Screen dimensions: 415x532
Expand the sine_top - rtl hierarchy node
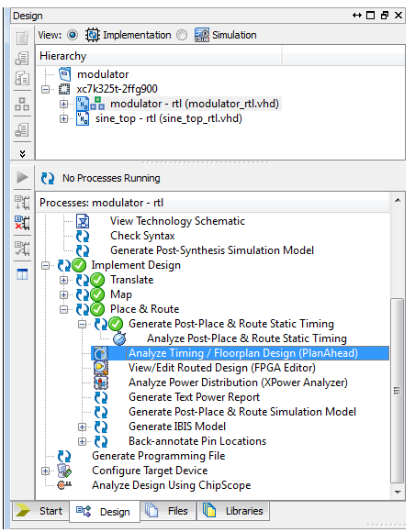point(63,118)
